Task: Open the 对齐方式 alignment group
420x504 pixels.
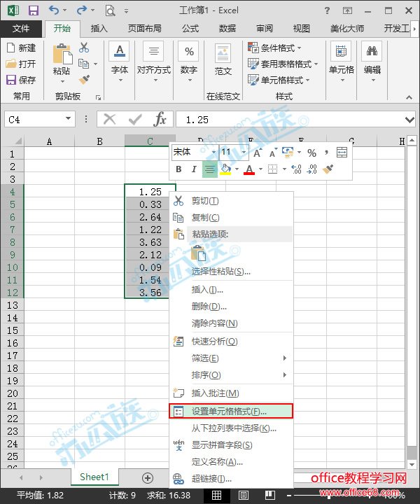Action: (x=154, y=61)
